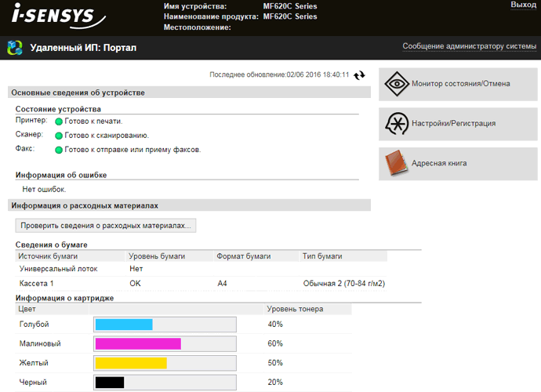Click the Удаленный ИП: Портал title

tap(83, 48)
